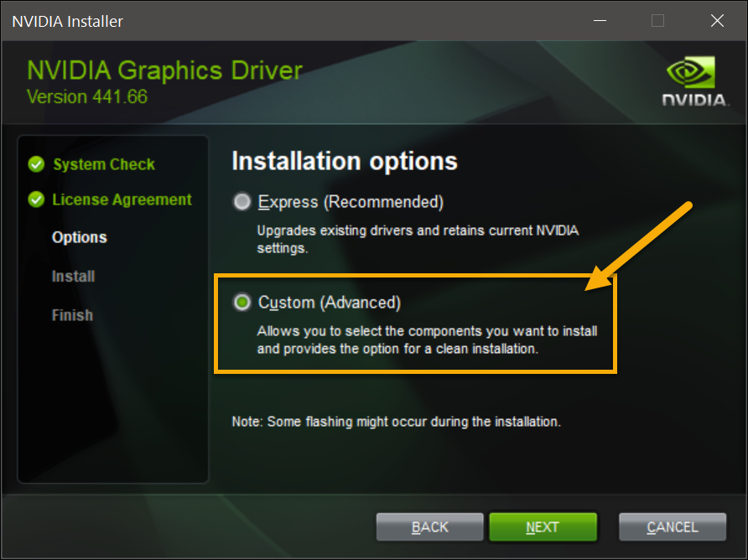This screenshot has height=560, width=748.
Task: Select the License Agreement step
Action: 122,200
